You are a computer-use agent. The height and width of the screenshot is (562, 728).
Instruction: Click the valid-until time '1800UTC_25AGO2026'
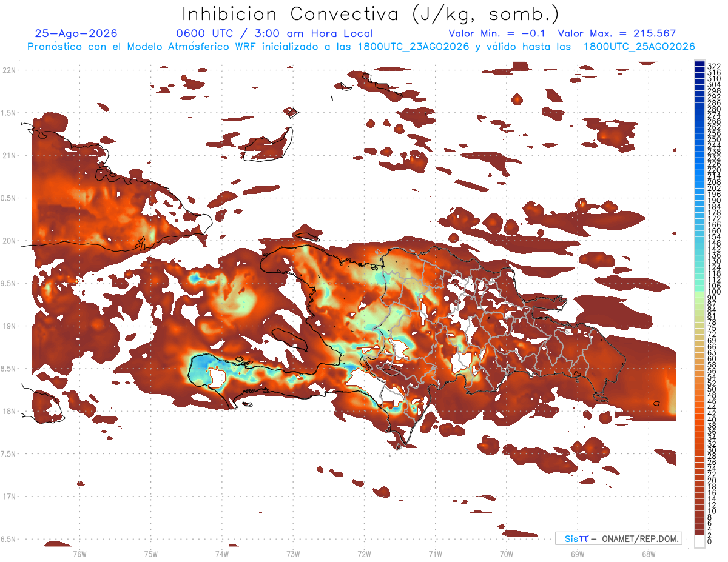(x=639, y=47)
